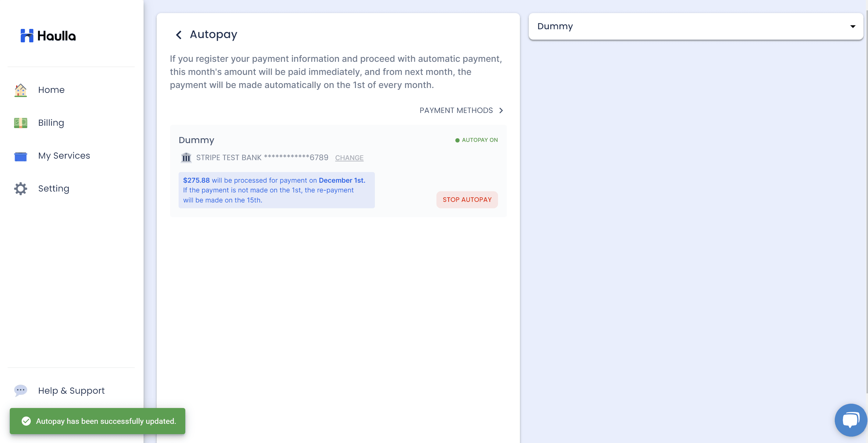Open the live chat widget
This screenshot has height=443, width=868.
[850, 420]
